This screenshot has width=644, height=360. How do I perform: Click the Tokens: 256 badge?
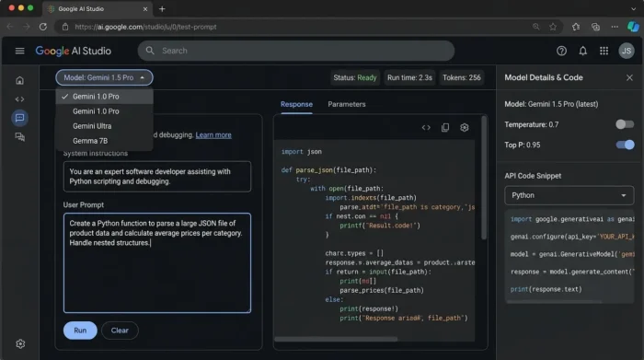click(x=461, y=77)
